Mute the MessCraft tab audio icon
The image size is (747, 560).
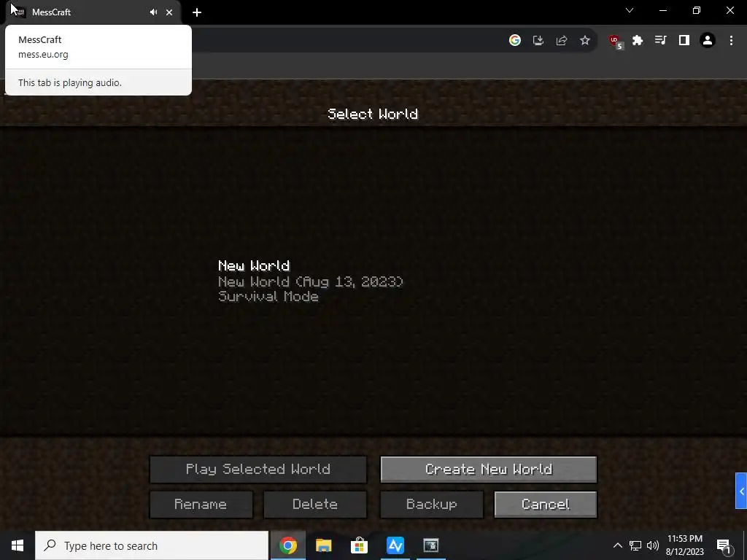click(x=153, y=12)
